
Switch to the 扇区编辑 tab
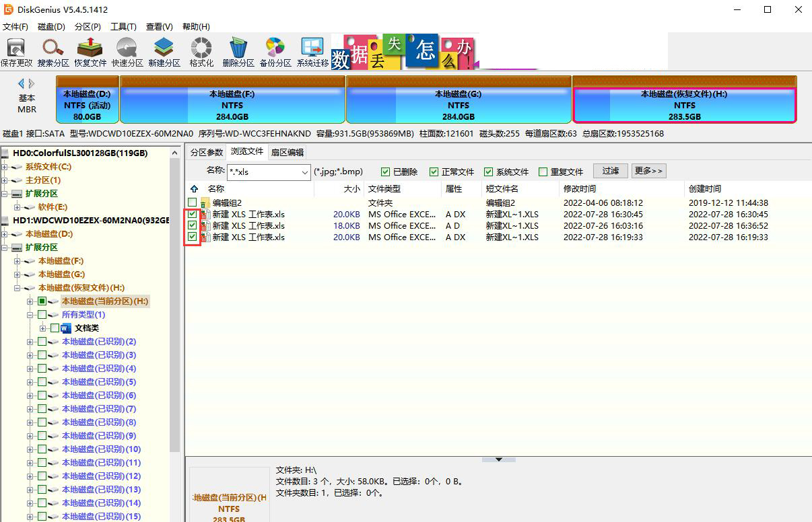[287, 153]
